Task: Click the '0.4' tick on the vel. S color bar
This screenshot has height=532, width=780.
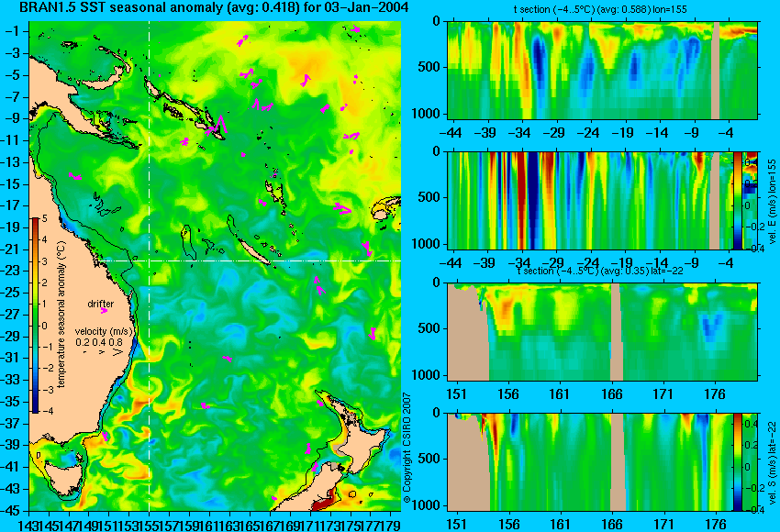Action: (752, 424)
